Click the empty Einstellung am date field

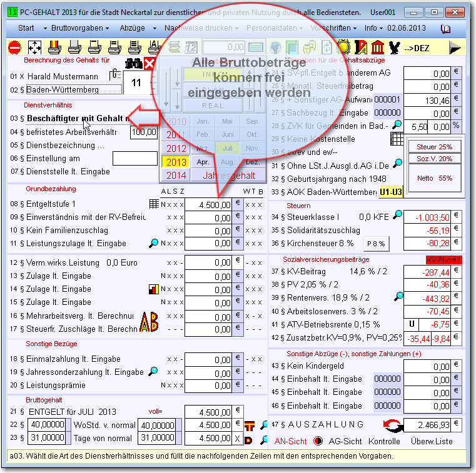[134, 158]
